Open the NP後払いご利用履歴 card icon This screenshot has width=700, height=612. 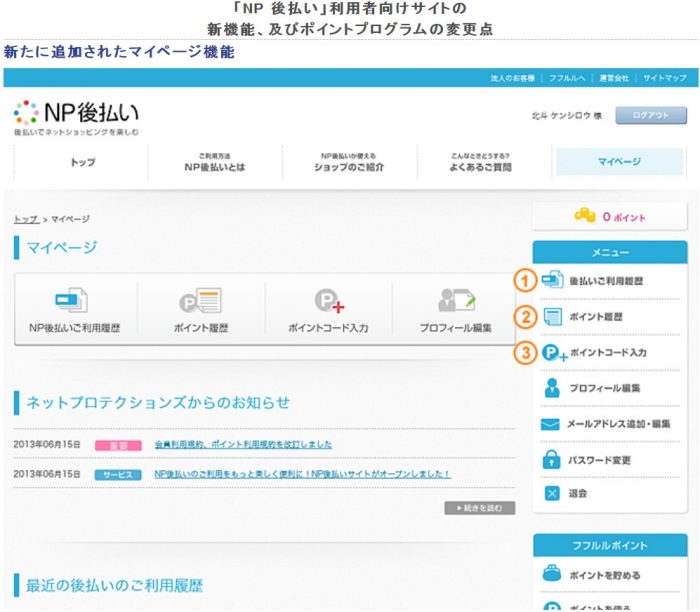point(71,300)
